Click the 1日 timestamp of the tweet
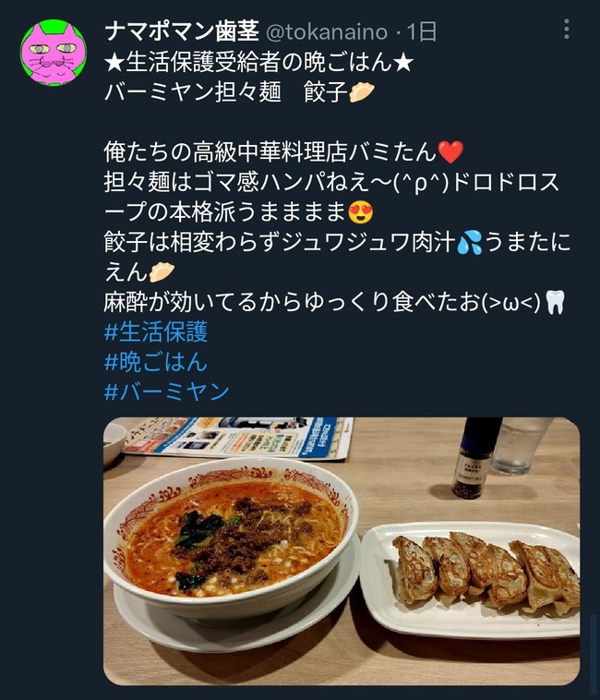 (x=422, y=32)
